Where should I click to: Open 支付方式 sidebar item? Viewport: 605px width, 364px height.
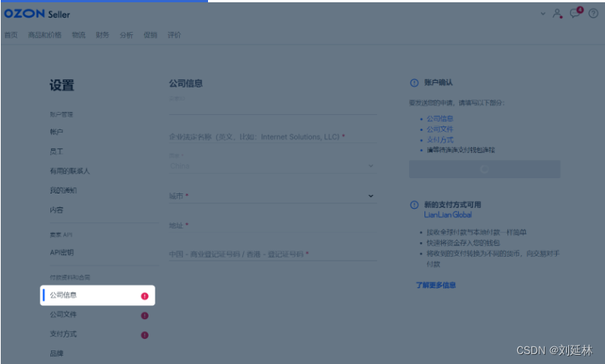pyautogui.click(x=63, y=334)
